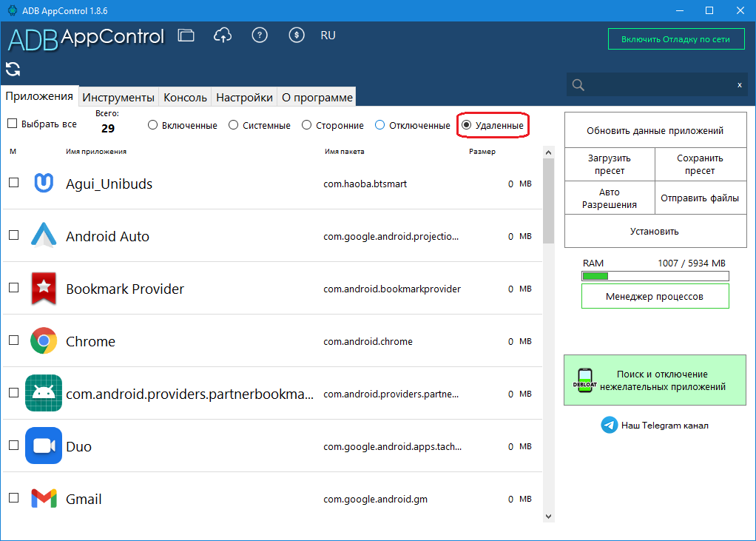Sort by Размер column header
Image resolution: width=756 pixels, height=541 pixels.
pyautogui.click(x=482, y=152)
